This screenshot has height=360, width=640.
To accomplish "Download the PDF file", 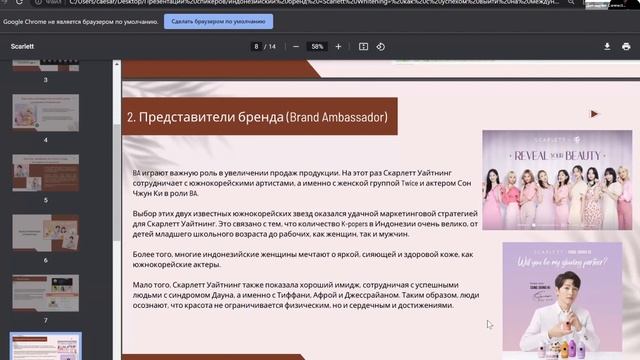I will pos(607,47).
